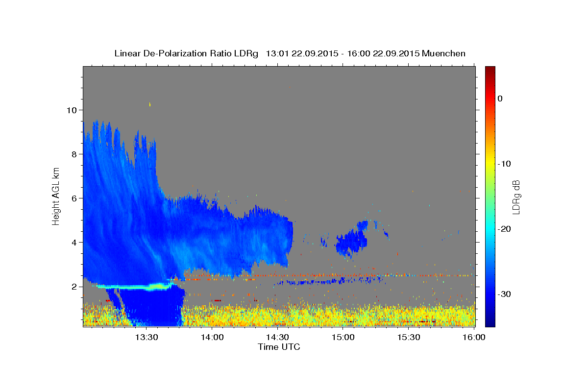Image resolution: width=588 pixels, height=392 pixels.
Task: Click the height tick label 10
Action: pos(72,110)
